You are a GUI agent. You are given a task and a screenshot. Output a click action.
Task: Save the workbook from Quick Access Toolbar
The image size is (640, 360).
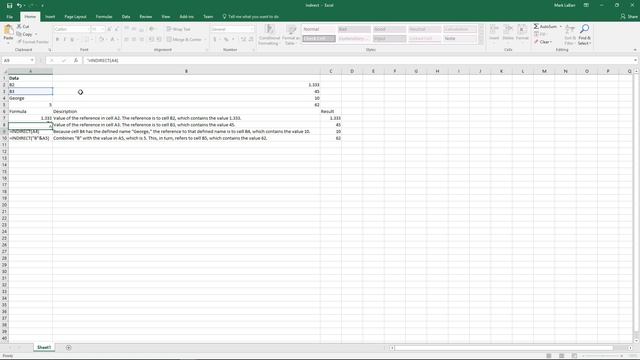(9, 5)
